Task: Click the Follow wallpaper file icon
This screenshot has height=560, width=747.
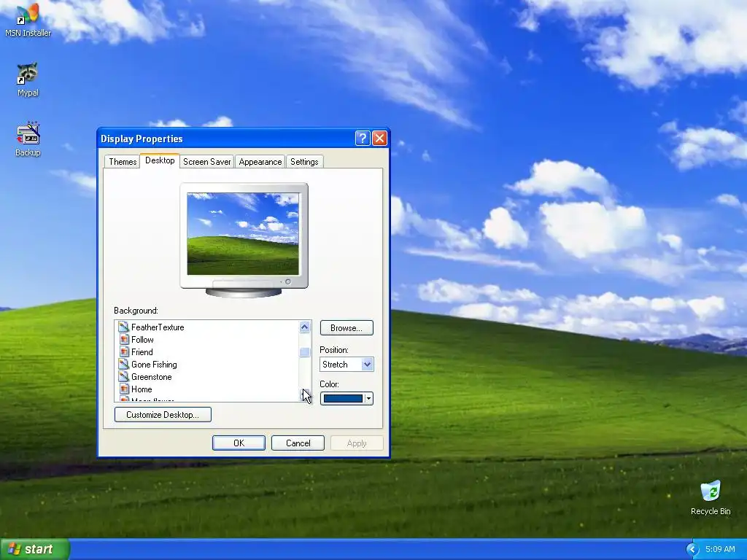Action: (124, 339)
